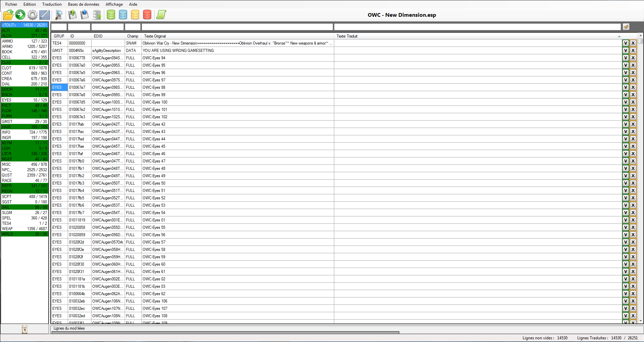Viewport: 644px width, 342px height.
Task: Cancel the OWC-Eyes 94 row with X
Action: (x=633, y=58)
